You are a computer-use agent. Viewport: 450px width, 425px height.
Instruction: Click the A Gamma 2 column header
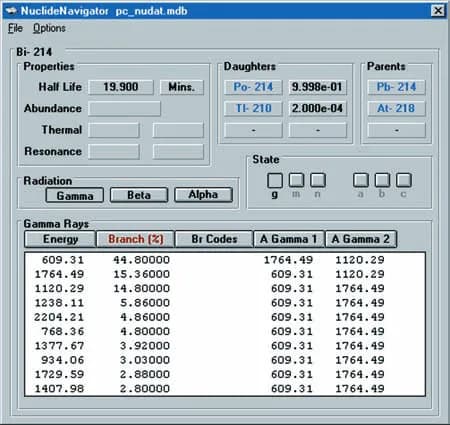pos(361,239)
